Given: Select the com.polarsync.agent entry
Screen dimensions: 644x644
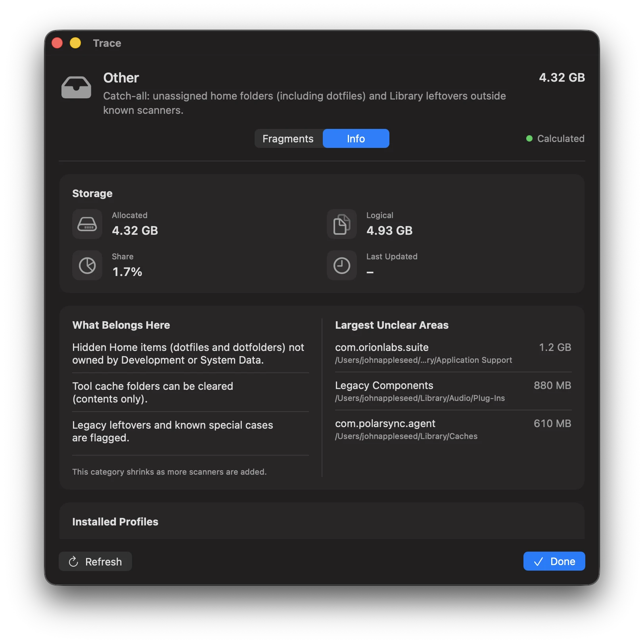Looking at the screenshot, I should [453, 429].
